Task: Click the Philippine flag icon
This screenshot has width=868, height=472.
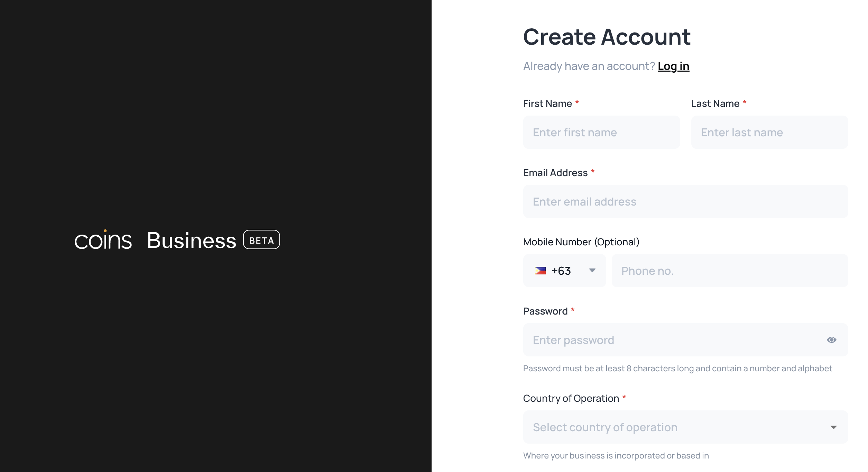Action: 540,271
